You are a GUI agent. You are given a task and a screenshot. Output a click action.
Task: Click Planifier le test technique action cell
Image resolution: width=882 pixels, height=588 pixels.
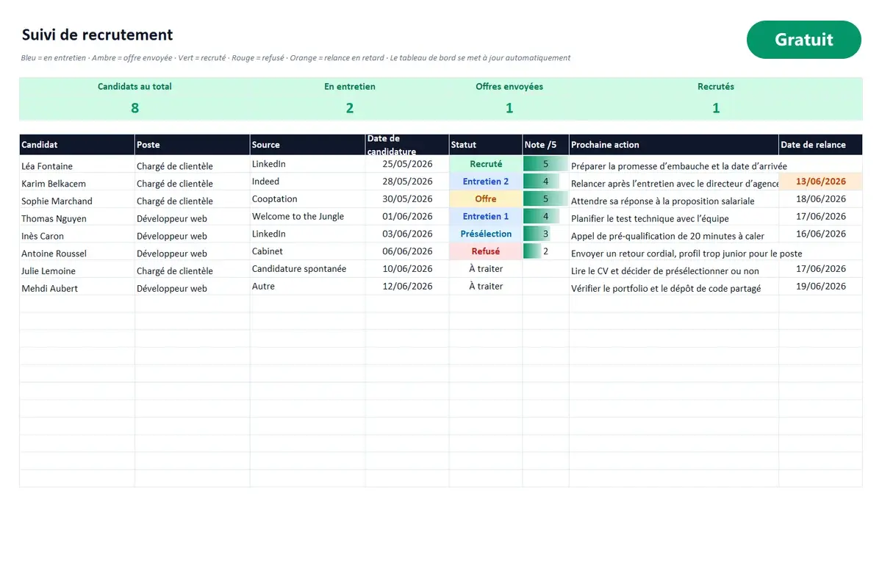pos(674,218)
